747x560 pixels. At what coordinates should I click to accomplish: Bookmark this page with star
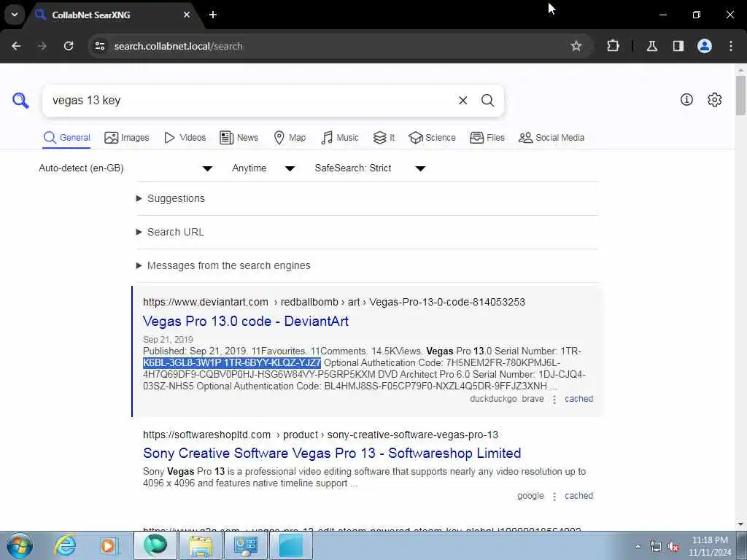pos(576,46)
